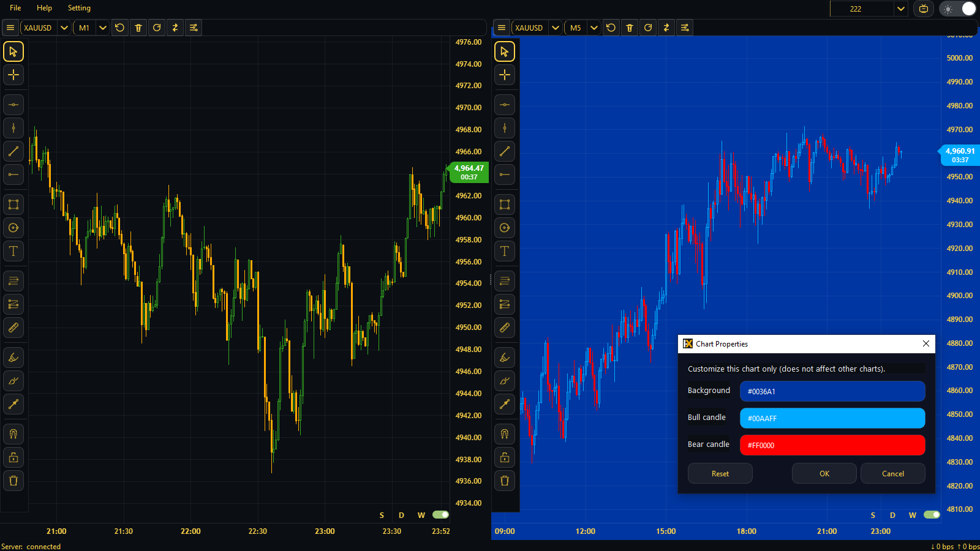Expand the M5 timeframe dropdown
980x551 pixels.
[594, 28]
